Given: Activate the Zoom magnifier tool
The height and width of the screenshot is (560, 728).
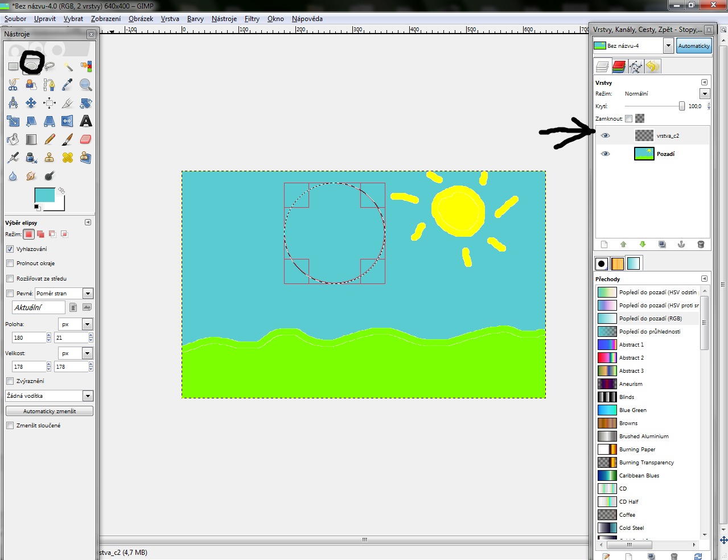Looking at the screenshot, I should [x=86, y=85].
